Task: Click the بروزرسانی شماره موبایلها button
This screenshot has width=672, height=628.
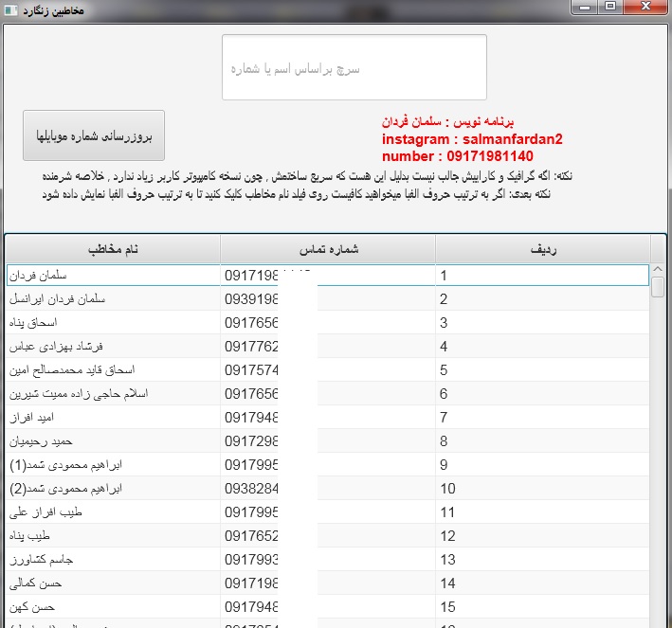Action: click(x=94, y=135)
